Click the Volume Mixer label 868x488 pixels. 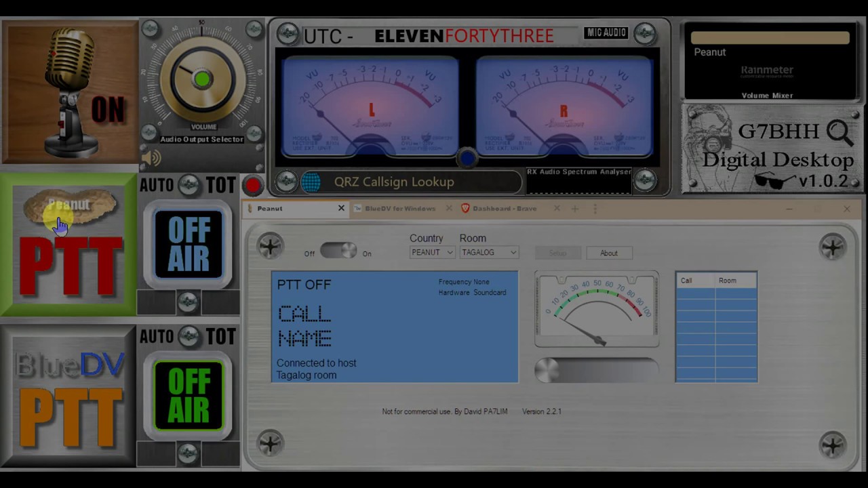tap(767, 96)
